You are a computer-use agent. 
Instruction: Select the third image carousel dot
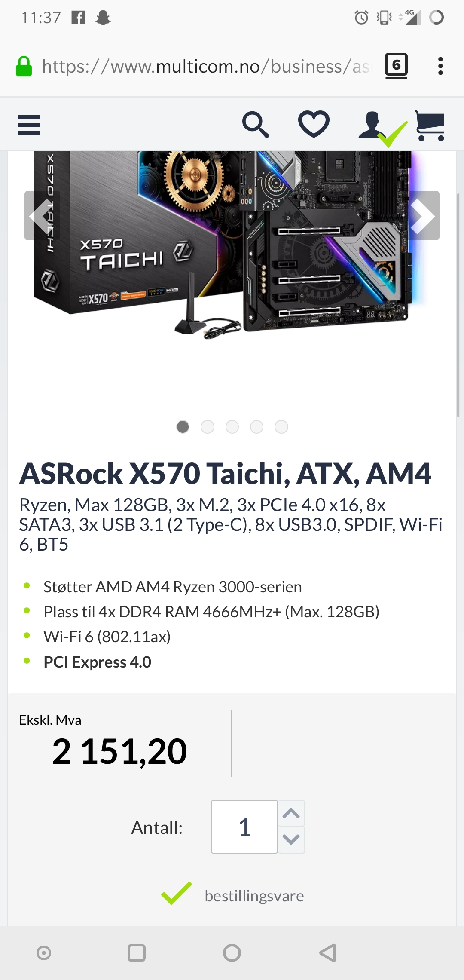point(232,427)
